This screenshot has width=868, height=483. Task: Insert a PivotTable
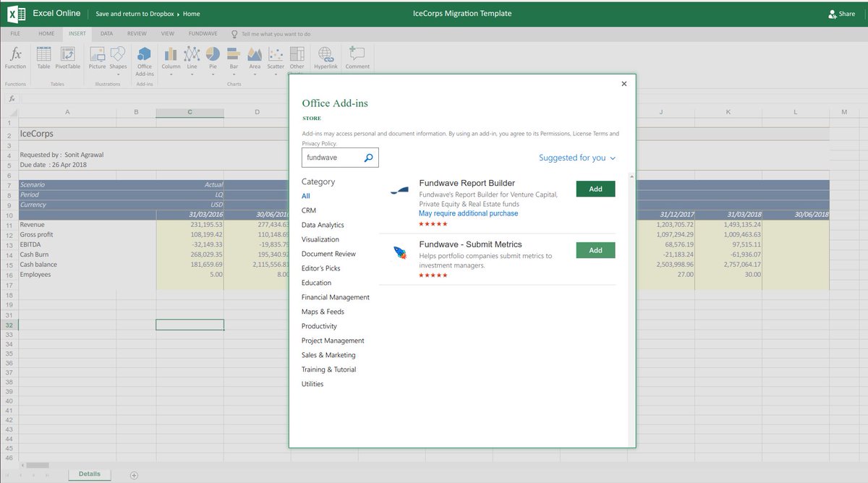coord(67,59)
